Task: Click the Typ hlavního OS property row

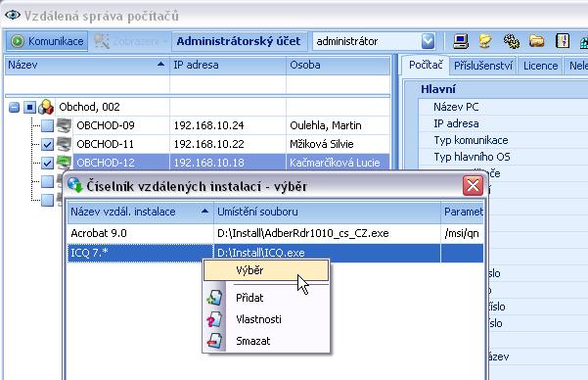Action: click(x=504, y=157)
